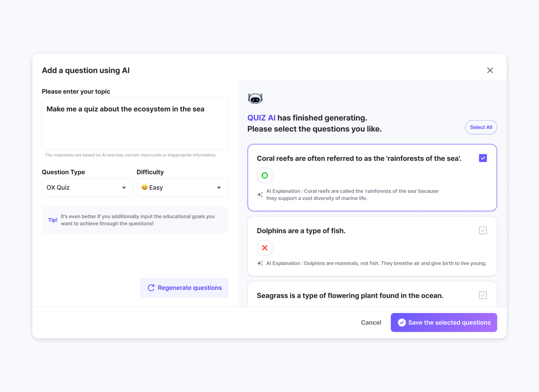Click the red X answer icon
The image size is (539, 392).
[265, 248]
